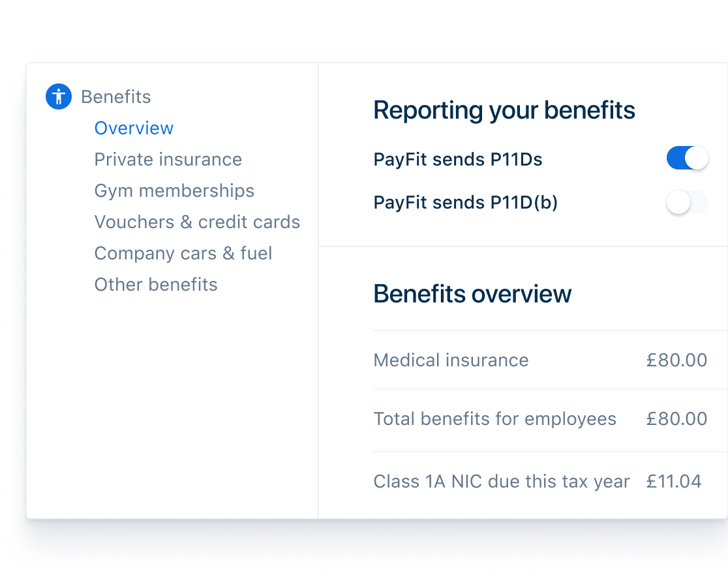
Task: Click the £11.04 Class 1A NIC amount
Action: click(674, 482)
